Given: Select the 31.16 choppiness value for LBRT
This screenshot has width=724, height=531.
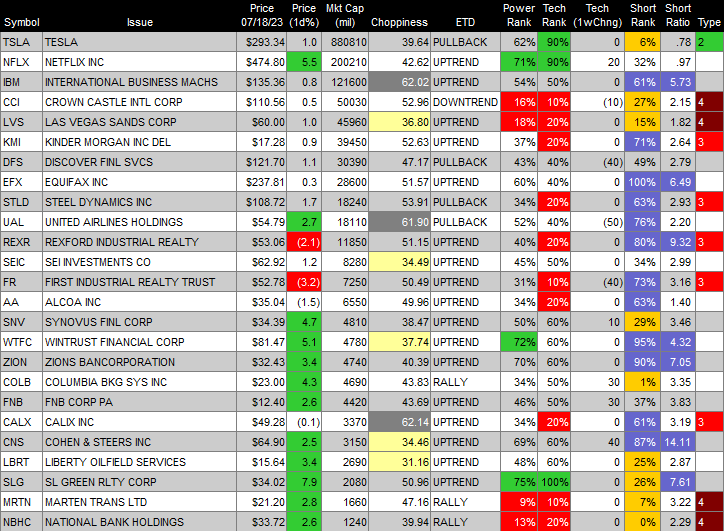Looking at the screenshot, I should tap(399, 462).
